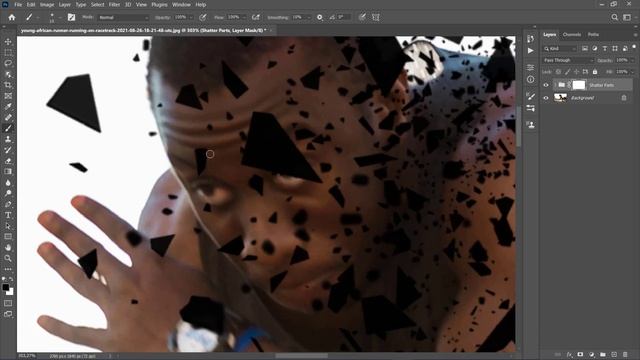Click the search icon in options bar
The height and width of the screenshot is (360, 640).
(614, 17)
